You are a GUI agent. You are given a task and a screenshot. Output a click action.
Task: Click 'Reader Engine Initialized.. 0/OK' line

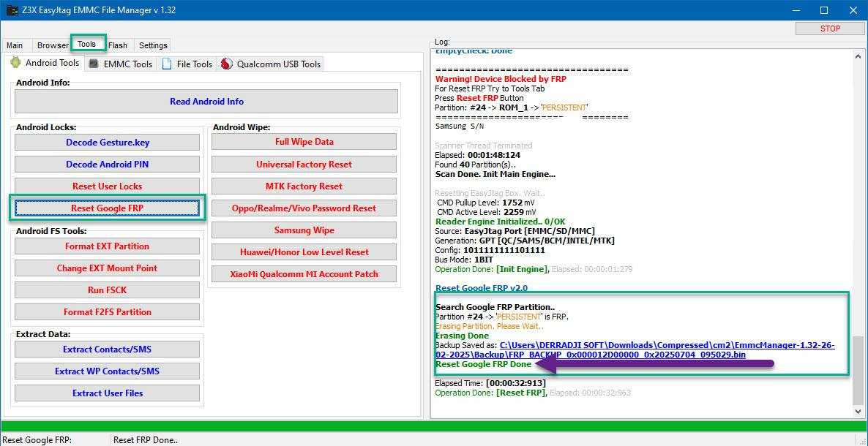(x=500, y=222)
